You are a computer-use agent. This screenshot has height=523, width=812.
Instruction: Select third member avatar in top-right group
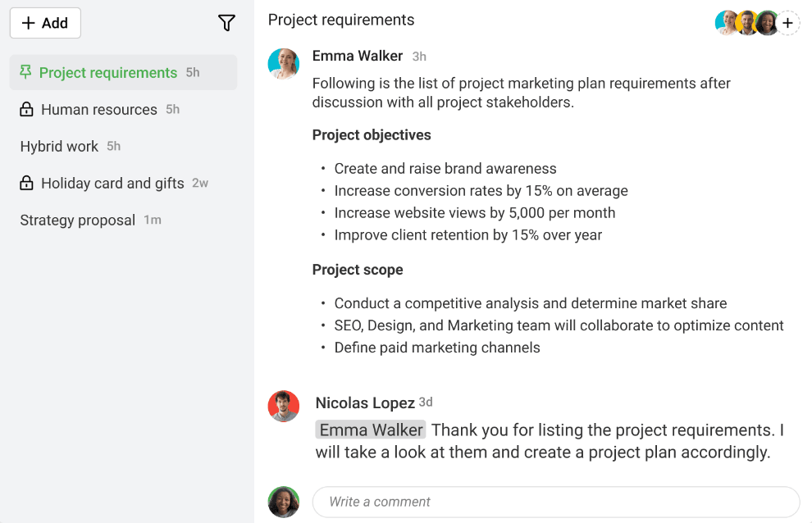767,23
